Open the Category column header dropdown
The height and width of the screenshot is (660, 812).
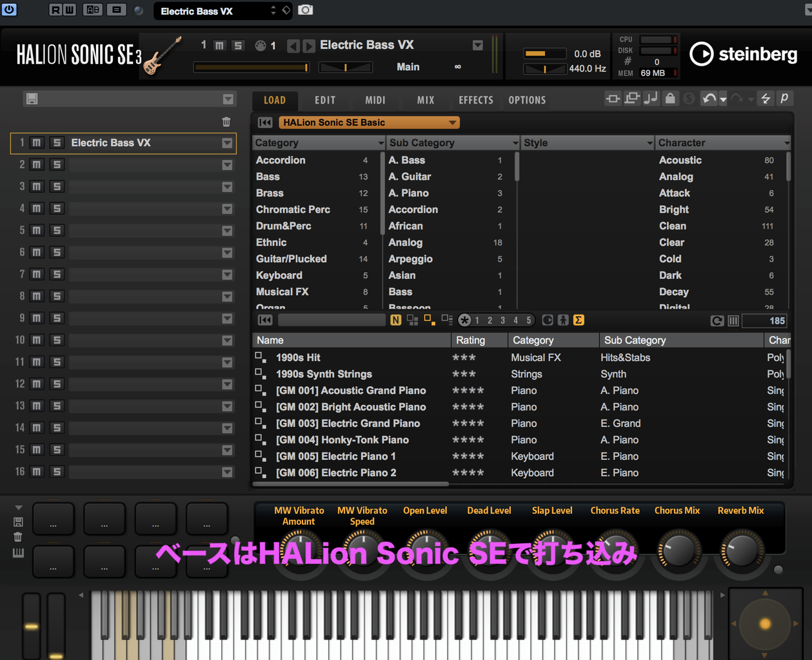click(x=381, y=143)
